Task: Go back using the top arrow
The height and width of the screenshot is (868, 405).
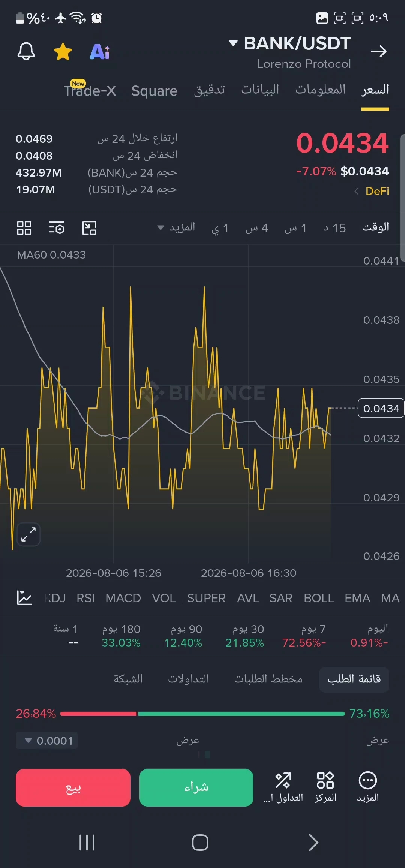Action: coord(378,51)
